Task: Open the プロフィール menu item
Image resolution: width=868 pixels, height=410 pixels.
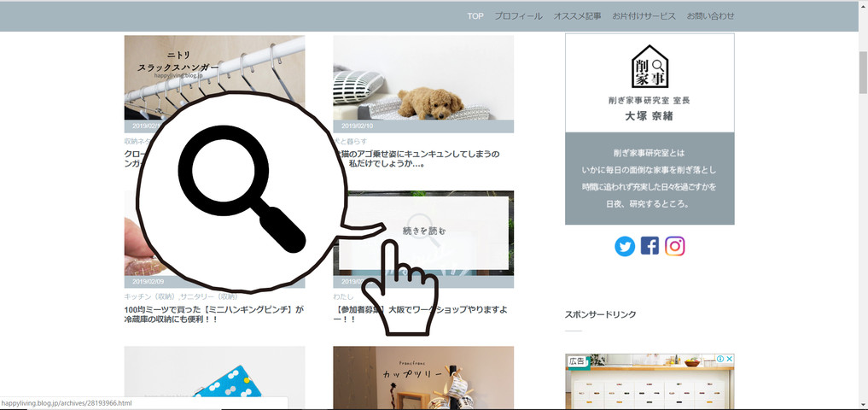Action: coord(518,16)
